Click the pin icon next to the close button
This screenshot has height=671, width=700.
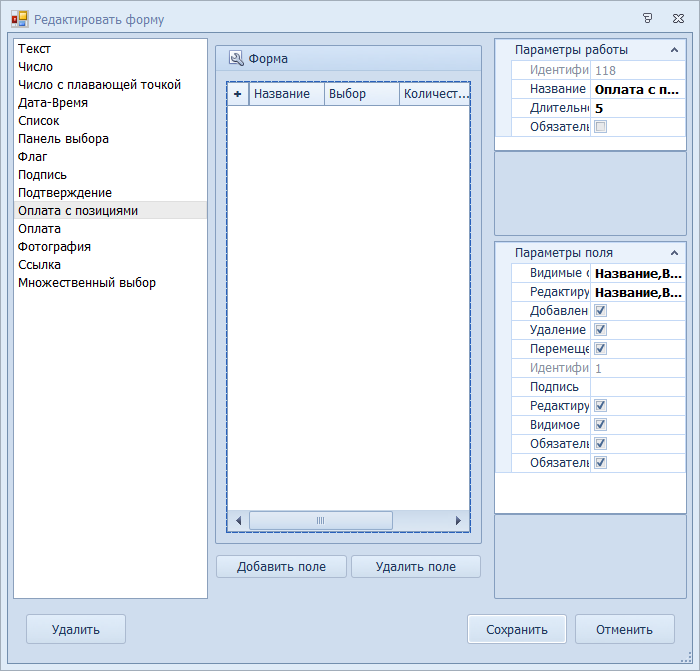pos(647,18)
